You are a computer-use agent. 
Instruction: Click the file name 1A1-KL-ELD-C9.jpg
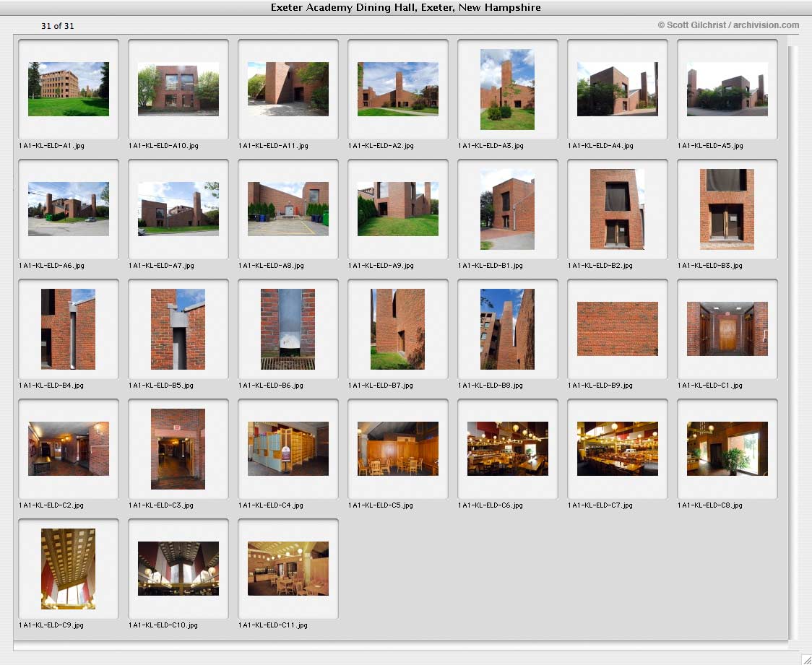[51, 625]
